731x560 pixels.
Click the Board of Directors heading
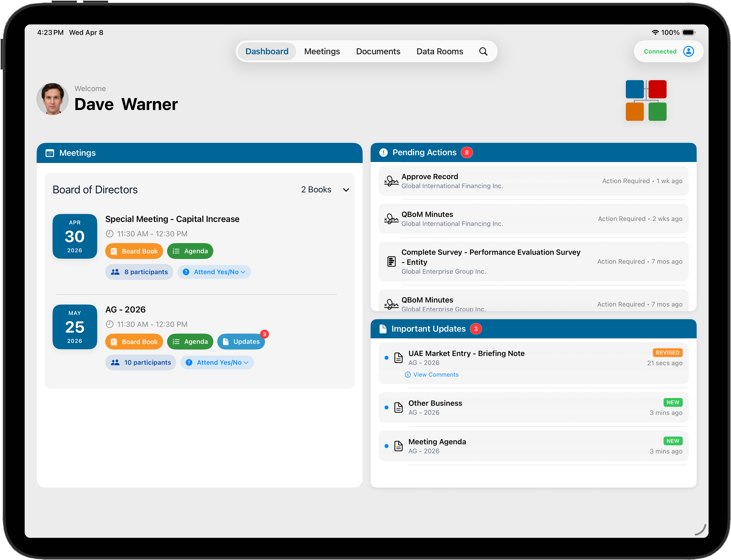95,190
